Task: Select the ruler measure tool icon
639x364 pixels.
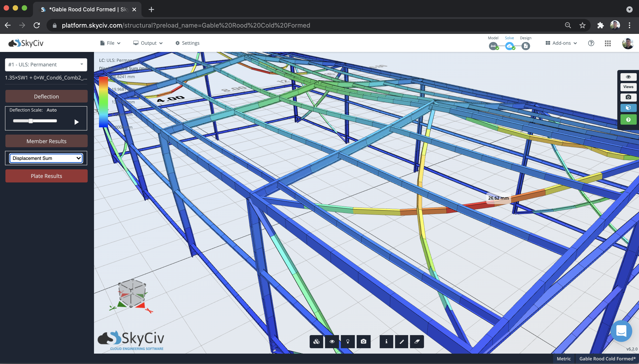Action: coord(402,341)
